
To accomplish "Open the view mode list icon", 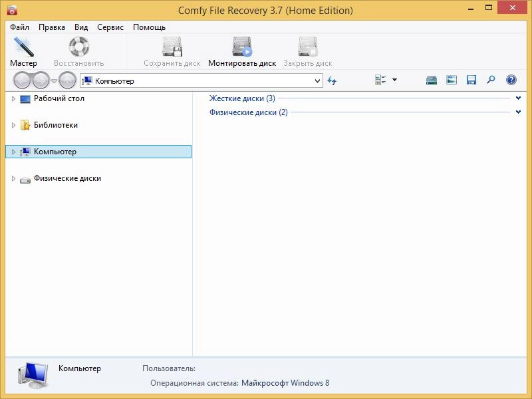I will 380,80.
